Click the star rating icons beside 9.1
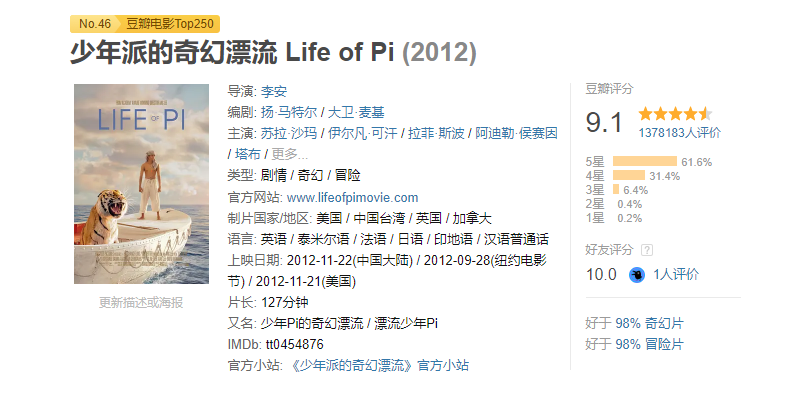796x404 pixels. (675, 114)
